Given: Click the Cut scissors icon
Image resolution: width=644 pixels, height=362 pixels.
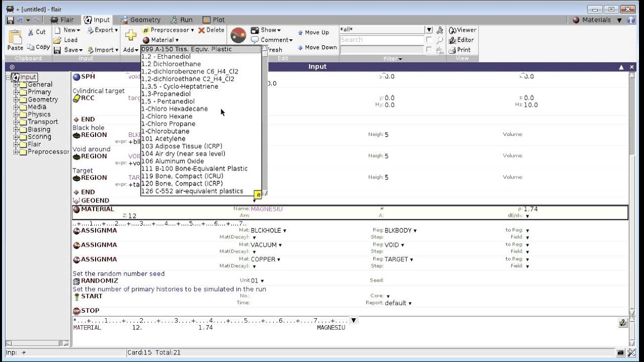Looking at the screenshot, I should 31,32.
